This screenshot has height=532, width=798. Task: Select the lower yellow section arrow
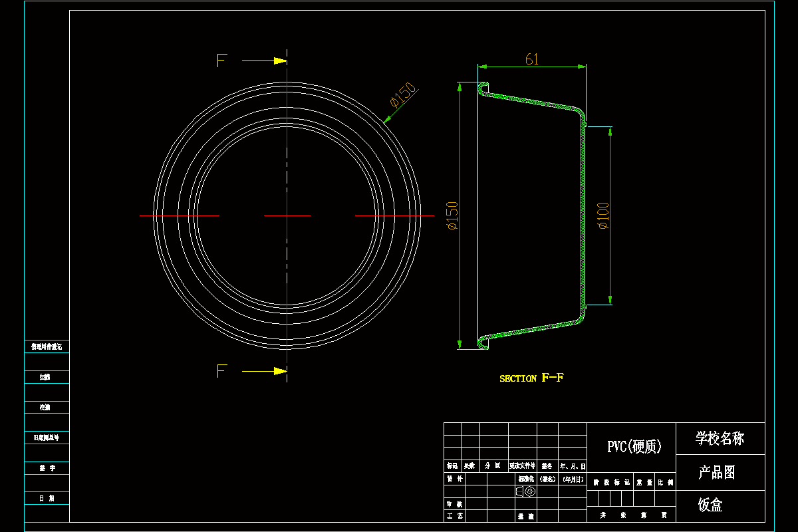pos(265,371)
